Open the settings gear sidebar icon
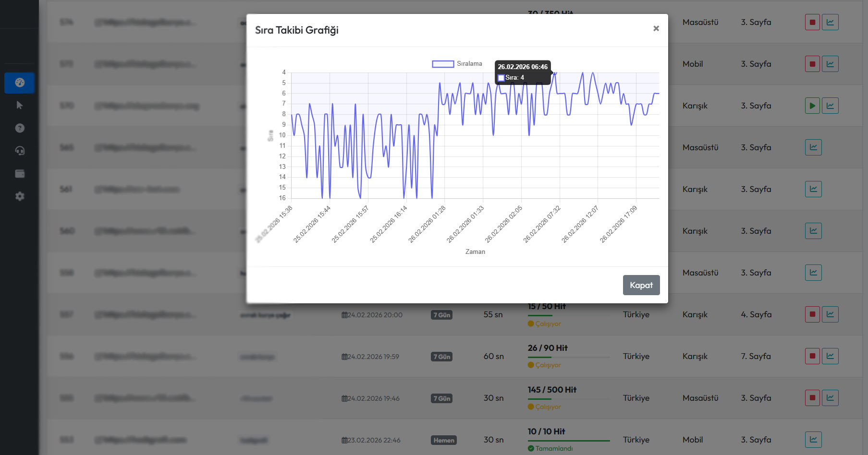 click(x=20, y=196)
